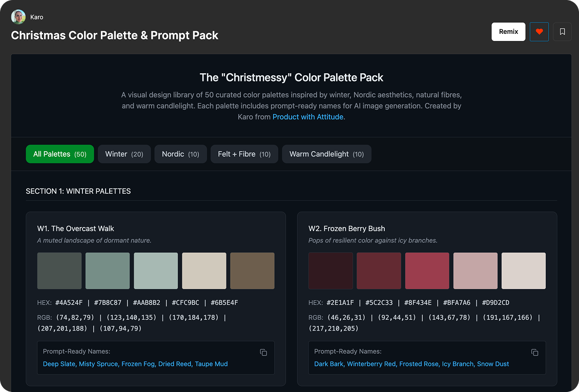
Task: Open the Product with Attitude link
Action: [x=308, y=117]
